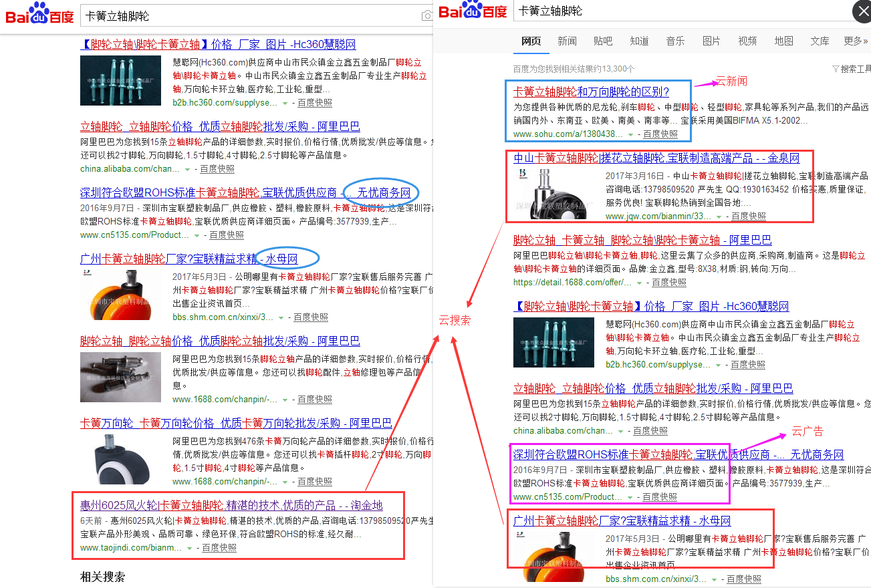Focus the right pane search input field
The height and width of the screenshot is (588, 871).
[x=682, y=11]
